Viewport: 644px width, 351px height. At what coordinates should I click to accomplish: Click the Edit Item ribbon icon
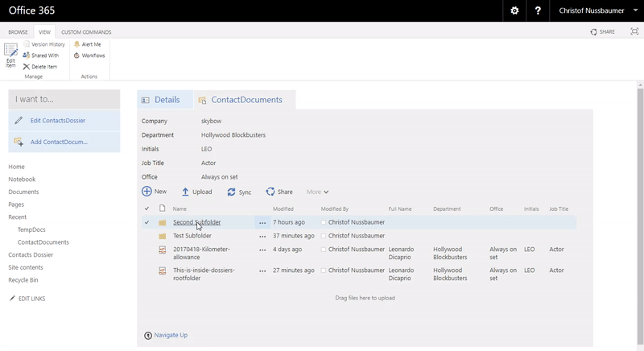pos(10,55)
